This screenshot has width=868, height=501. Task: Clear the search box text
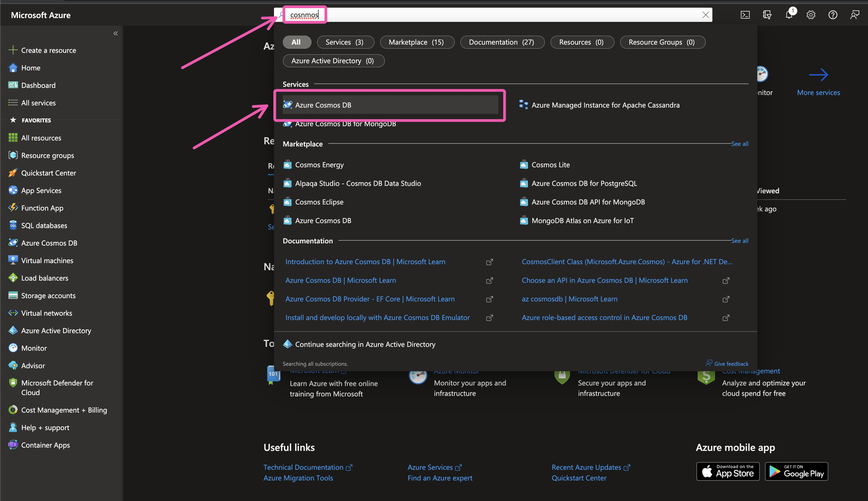click(x=706, y=15)
